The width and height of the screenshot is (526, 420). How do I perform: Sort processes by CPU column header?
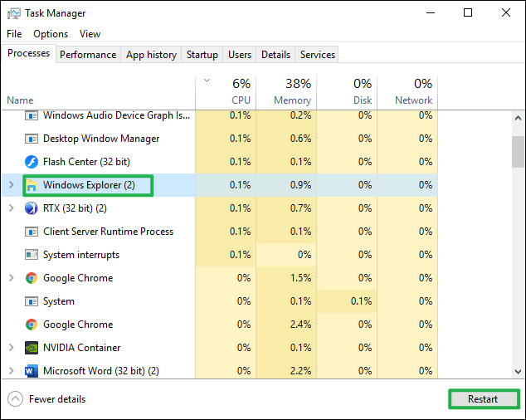click(226, 93)
